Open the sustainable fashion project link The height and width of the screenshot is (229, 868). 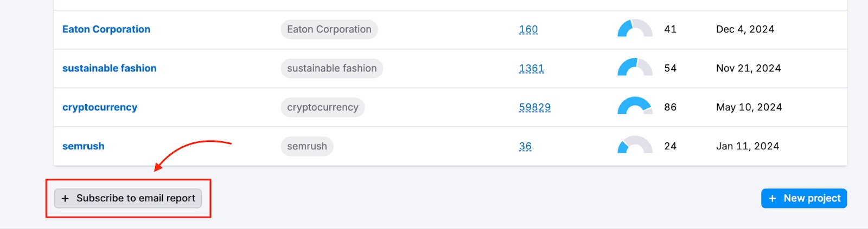click(x=109, y=68)
